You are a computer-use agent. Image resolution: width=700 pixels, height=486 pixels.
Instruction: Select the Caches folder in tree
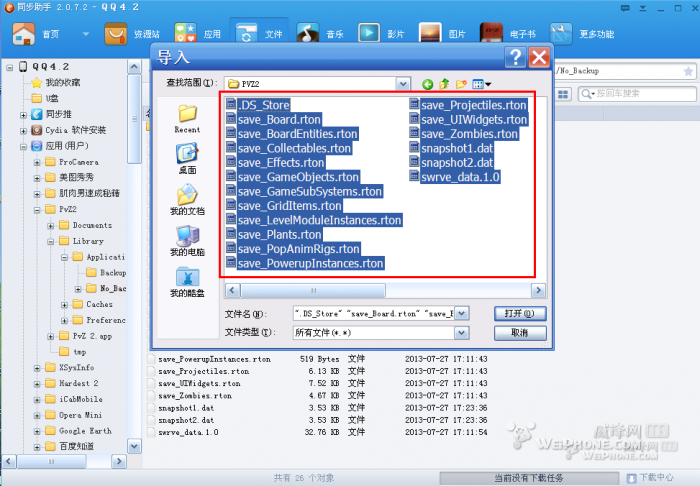(x=92, y=304)
